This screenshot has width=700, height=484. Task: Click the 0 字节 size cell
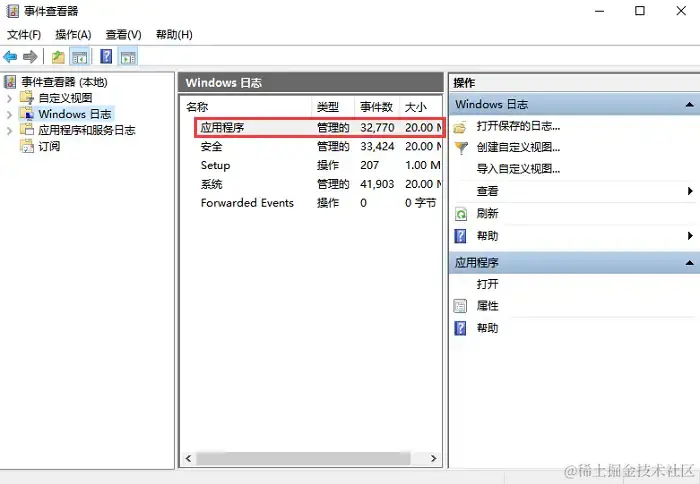tap(420, 203)
